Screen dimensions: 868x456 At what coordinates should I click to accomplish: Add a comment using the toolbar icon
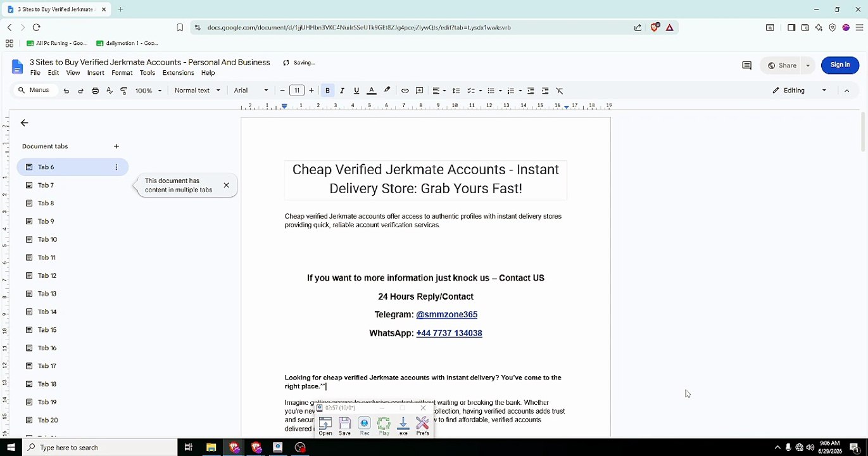tap(419, 91)
